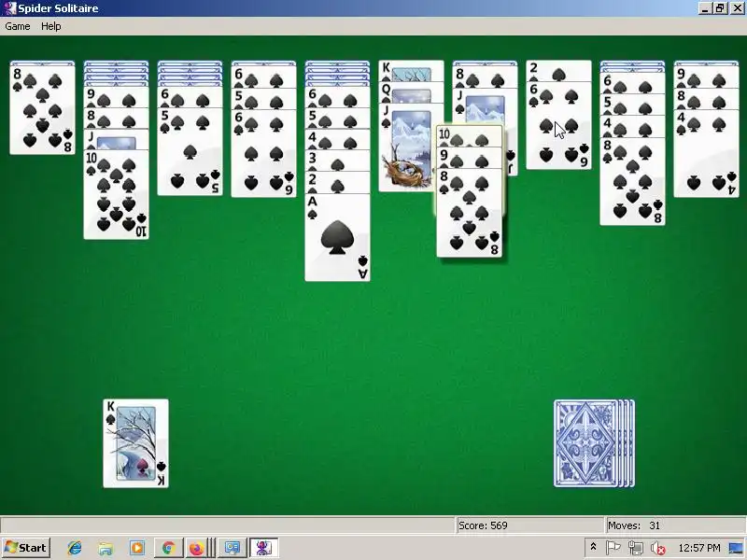Select the 6 of spades in the fifth column
The width and height of the screenshot is (747, 560).
pos(337,97)
